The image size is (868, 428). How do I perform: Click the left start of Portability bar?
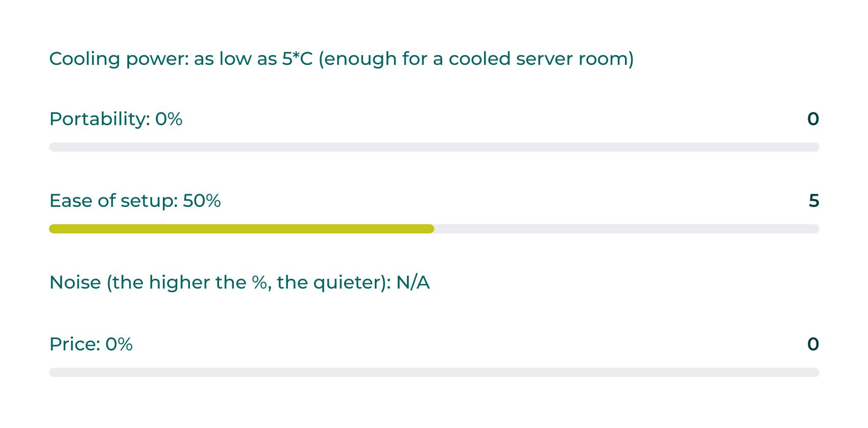coord(53,147)
